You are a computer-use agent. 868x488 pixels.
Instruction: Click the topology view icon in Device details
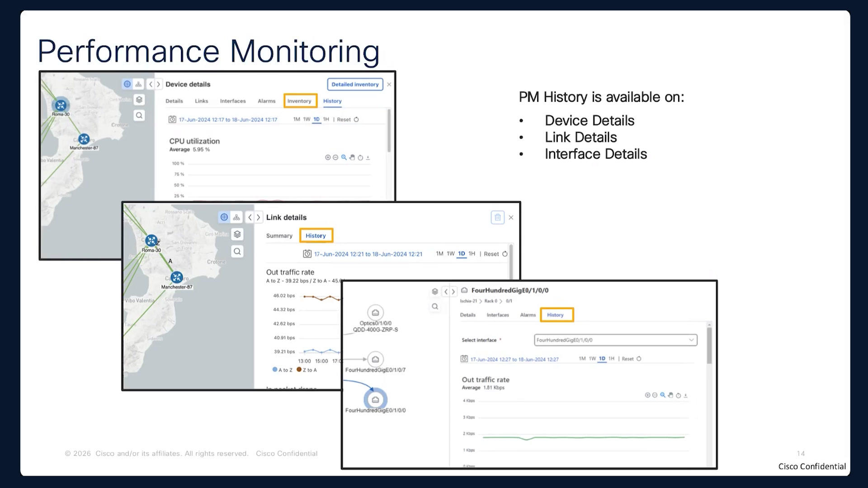pos(138,84)
